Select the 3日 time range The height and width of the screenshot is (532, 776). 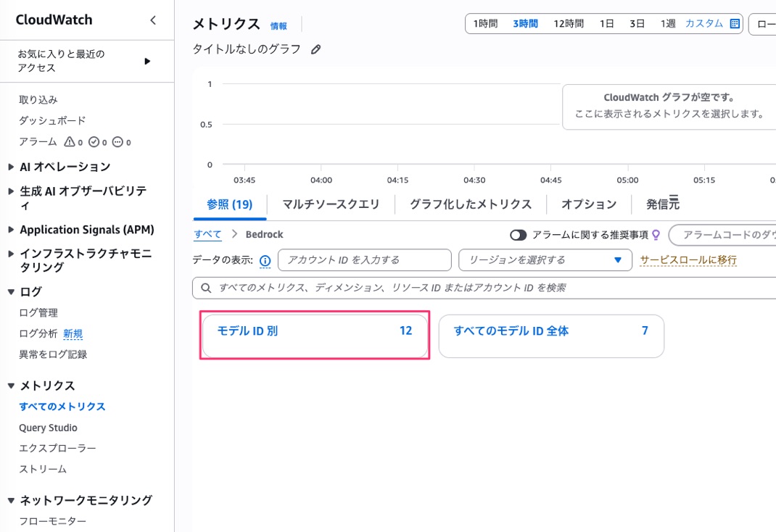coord(637,24)
